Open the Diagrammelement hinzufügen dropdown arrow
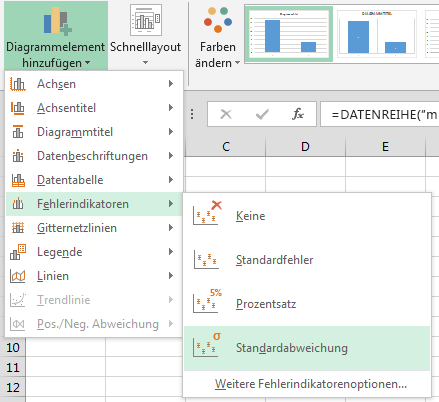Screen dimensions: 439x402 click(87, 63)
